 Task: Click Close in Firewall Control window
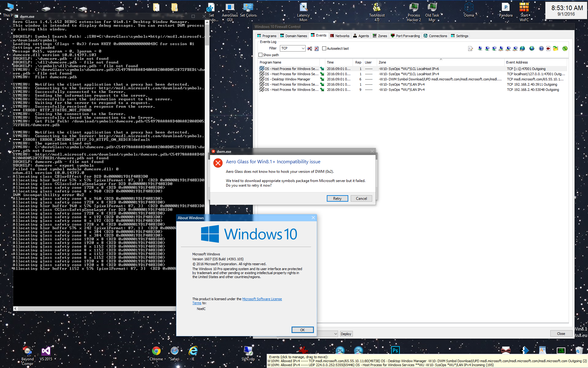pos(561,334)
